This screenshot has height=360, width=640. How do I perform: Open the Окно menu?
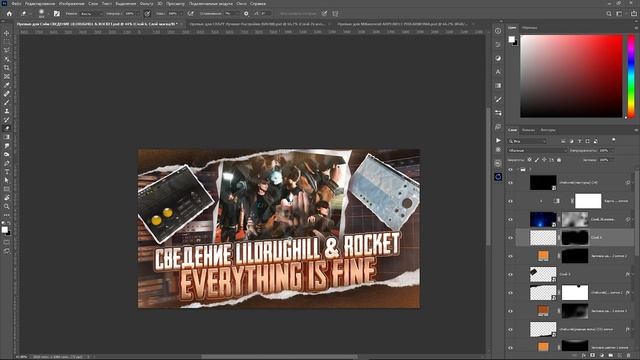tap(241, 3)
